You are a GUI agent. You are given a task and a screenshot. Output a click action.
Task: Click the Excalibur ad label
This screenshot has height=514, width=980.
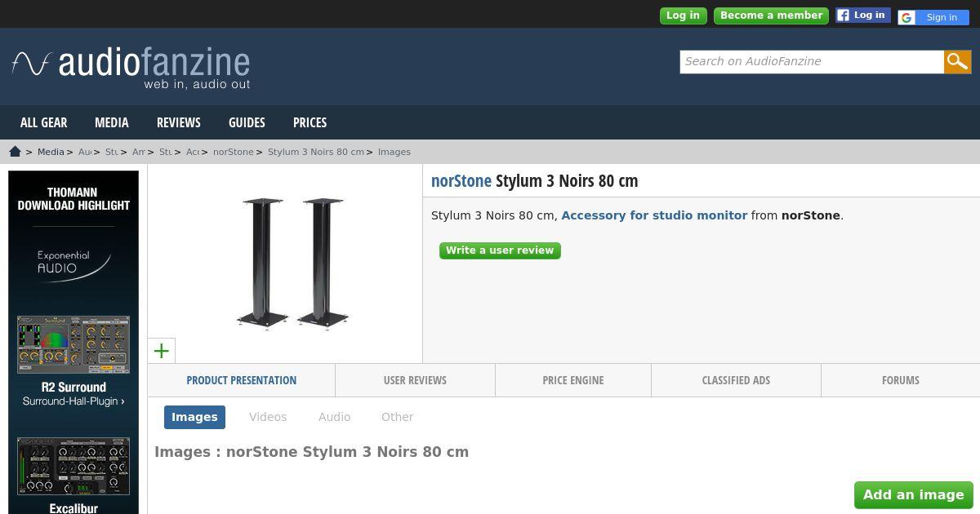pos(73,508)
